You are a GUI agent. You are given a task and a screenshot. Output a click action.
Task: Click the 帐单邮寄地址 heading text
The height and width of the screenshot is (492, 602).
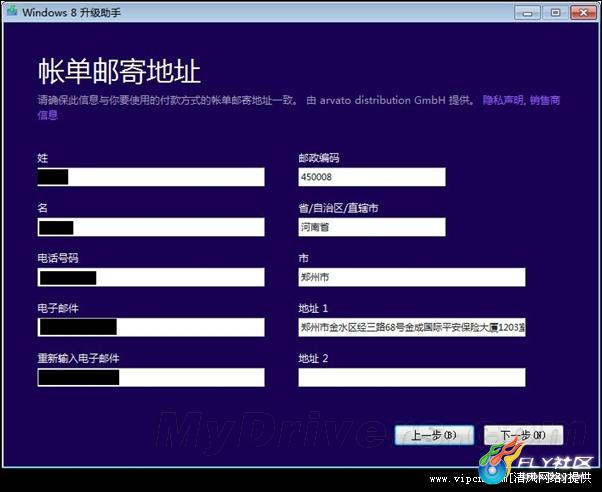[119, 71]
